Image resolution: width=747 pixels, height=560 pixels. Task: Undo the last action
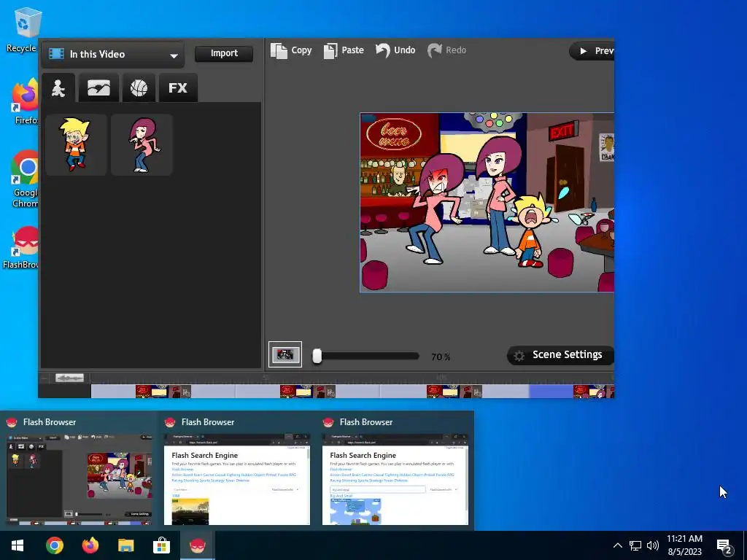[x=395, y=50]
